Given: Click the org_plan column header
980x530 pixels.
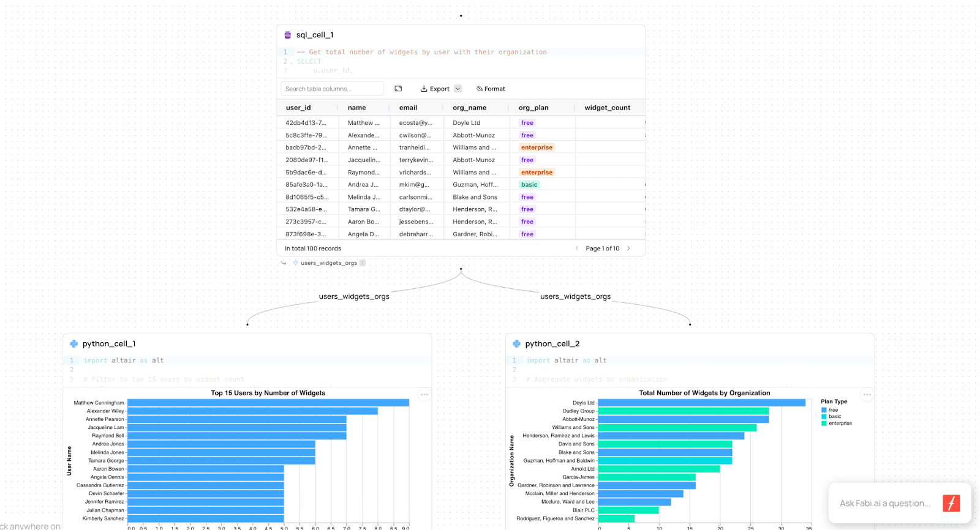Looking at the screenshot, I should tap(533, 108).
